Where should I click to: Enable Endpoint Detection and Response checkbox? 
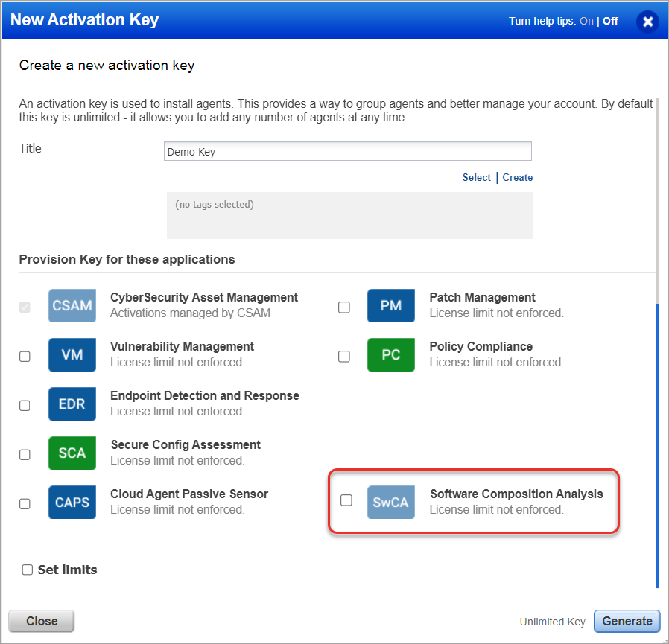click(25, 405)
